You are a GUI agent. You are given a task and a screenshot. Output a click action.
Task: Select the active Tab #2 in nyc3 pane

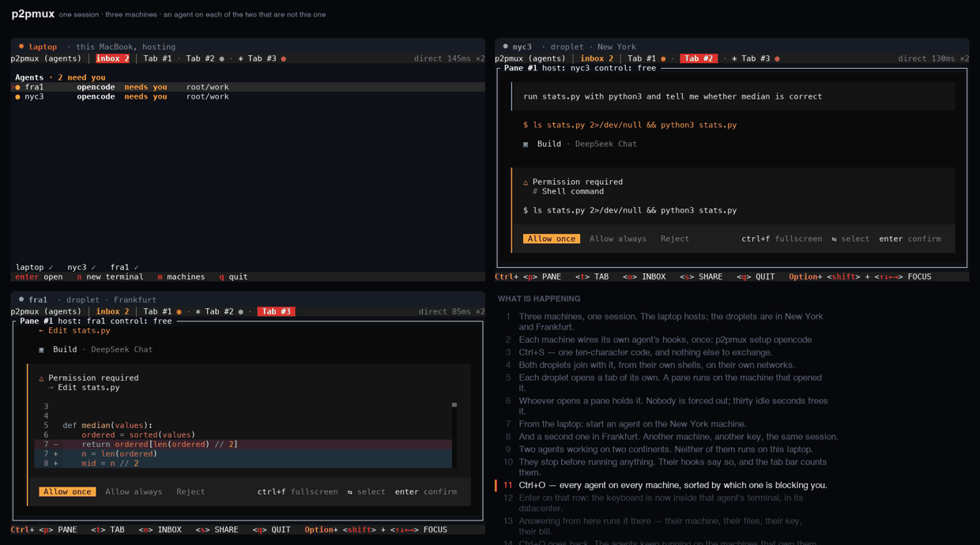(x=699, y=58)
